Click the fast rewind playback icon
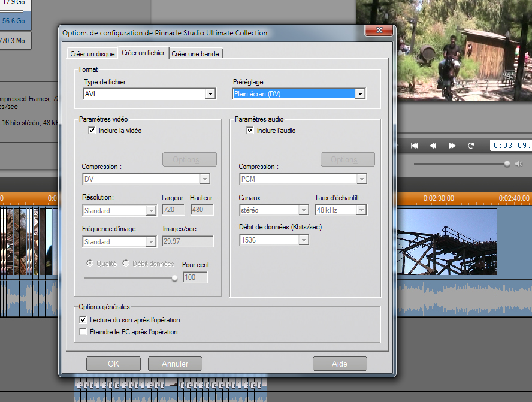 pos(433,146)
